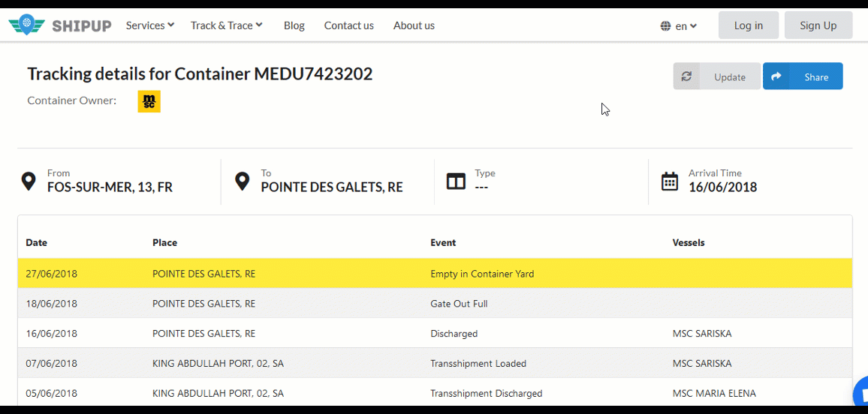Image resolution: width=868 pixels, height=414 pixels.
Task: Click the share arrow icon
Action: (x=776, y=76)
